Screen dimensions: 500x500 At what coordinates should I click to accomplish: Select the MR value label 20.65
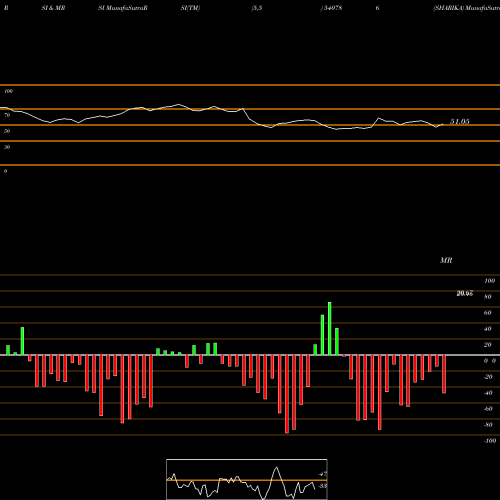[465, 293]
